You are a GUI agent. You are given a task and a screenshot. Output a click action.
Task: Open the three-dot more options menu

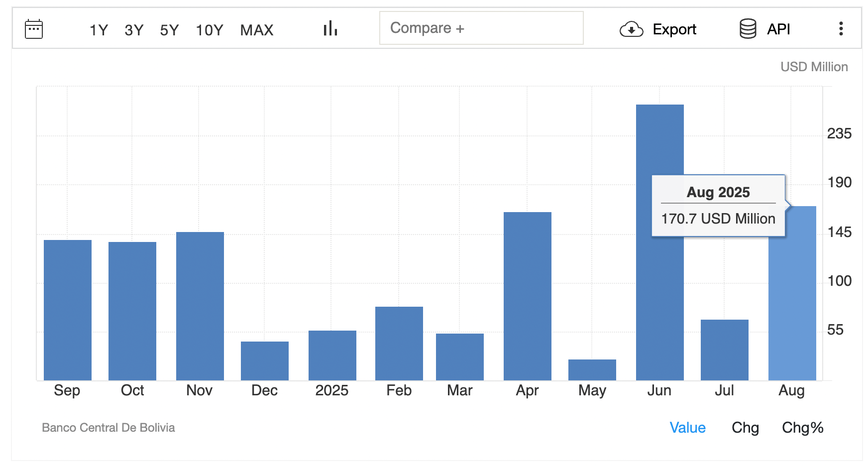841,29
